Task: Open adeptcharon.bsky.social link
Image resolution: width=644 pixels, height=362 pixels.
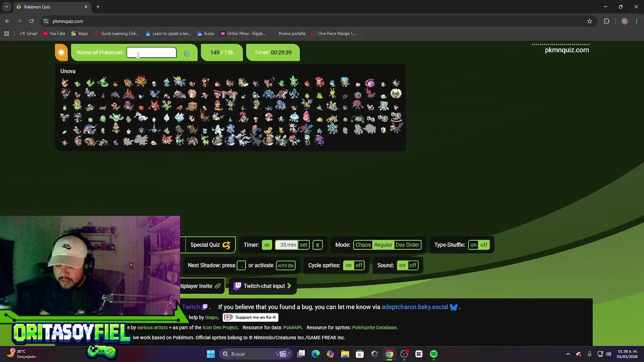Action: pos(415,307)
